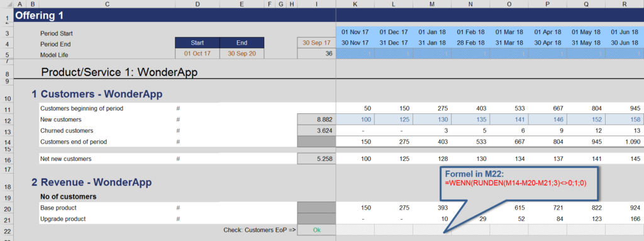Image resolution: width=644 pixels, height=241 pixels.
Task: Select New customers total 8.882 cell
Action: (x=316, y=120)
